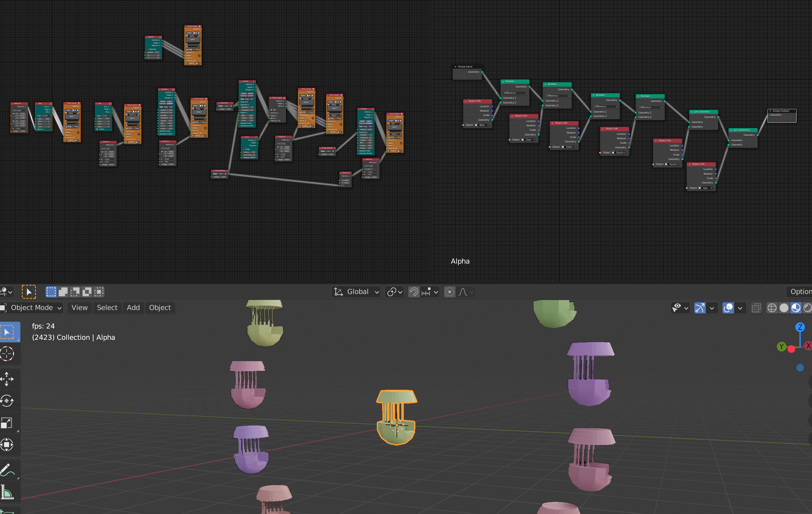Image resolution: width=812 pixels, height=514 pixels.
Task: Remove the Delta object from its Object Info node
Action: [575, 147]
